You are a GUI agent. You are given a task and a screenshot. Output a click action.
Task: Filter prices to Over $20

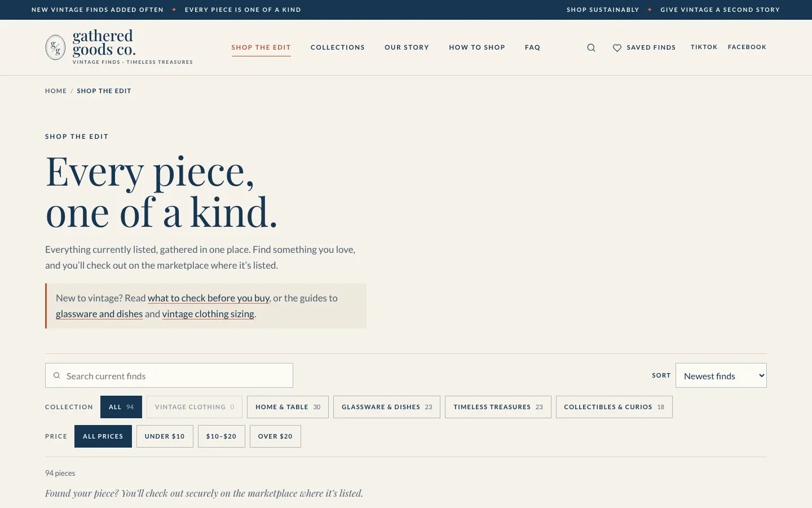coord(275,436)
